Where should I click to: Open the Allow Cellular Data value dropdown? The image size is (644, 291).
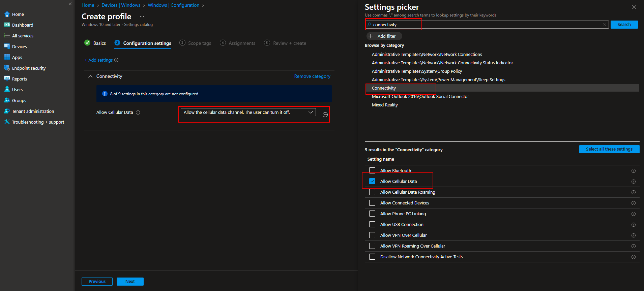[x=248, y=112]
